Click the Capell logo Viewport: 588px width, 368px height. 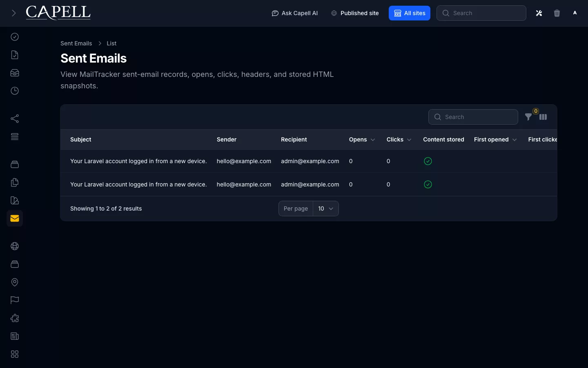(58, 13)
